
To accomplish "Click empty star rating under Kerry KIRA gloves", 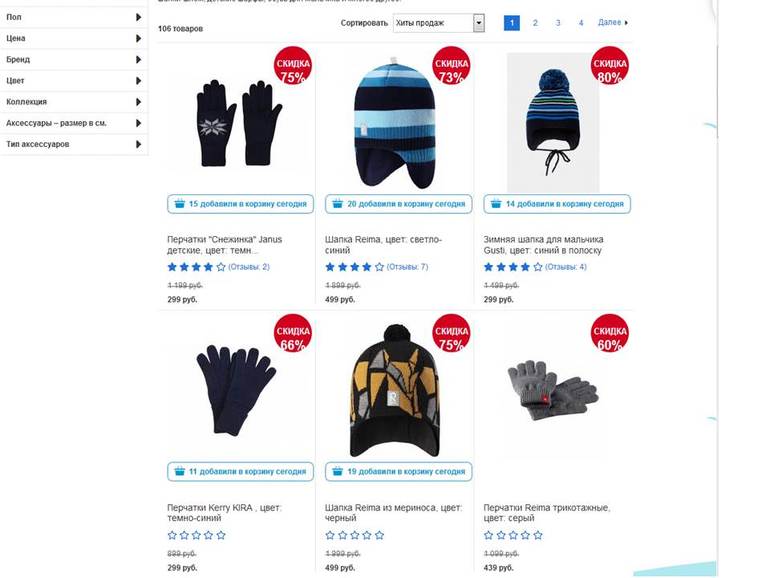I will pyautogui.click(x=196, y=535).
